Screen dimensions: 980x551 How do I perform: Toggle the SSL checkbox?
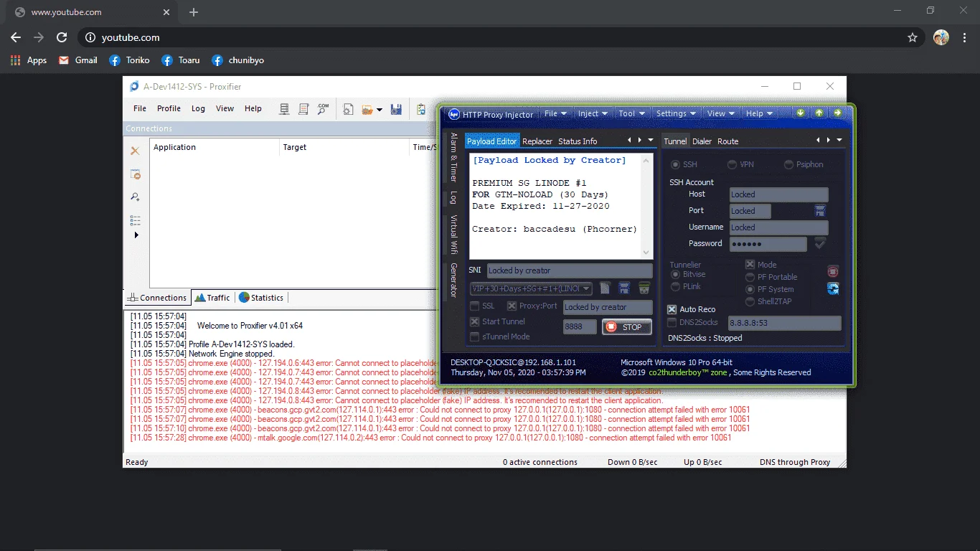pyautogui.click(x=474, y=306)
